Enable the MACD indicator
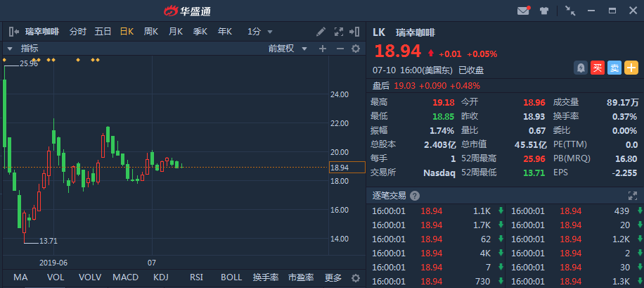644x288 pixels. click(x=126, y=277)
